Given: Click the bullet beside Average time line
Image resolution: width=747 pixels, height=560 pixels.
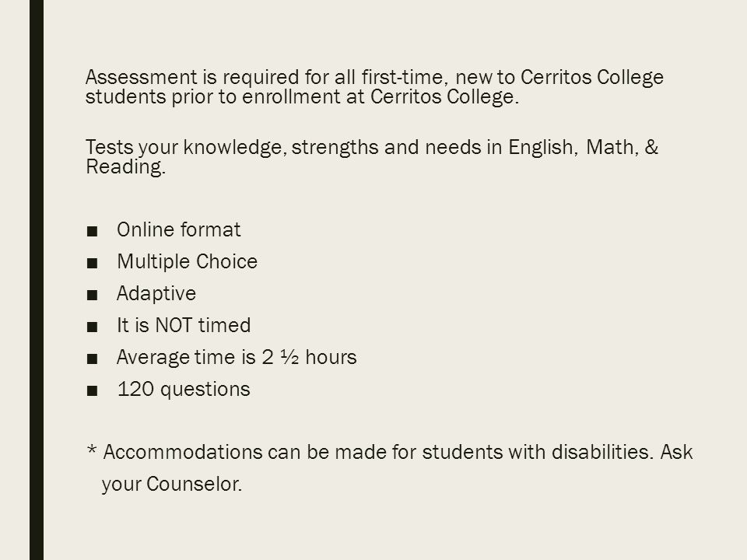Looking at the screenshot, I should 92,359.
